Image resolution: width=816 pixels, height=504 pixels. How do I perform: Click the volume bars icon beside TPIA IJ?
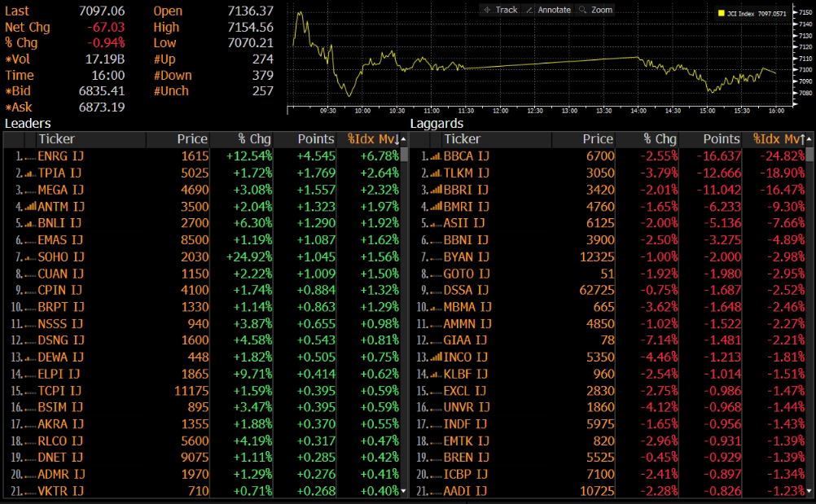pos(30,173)
